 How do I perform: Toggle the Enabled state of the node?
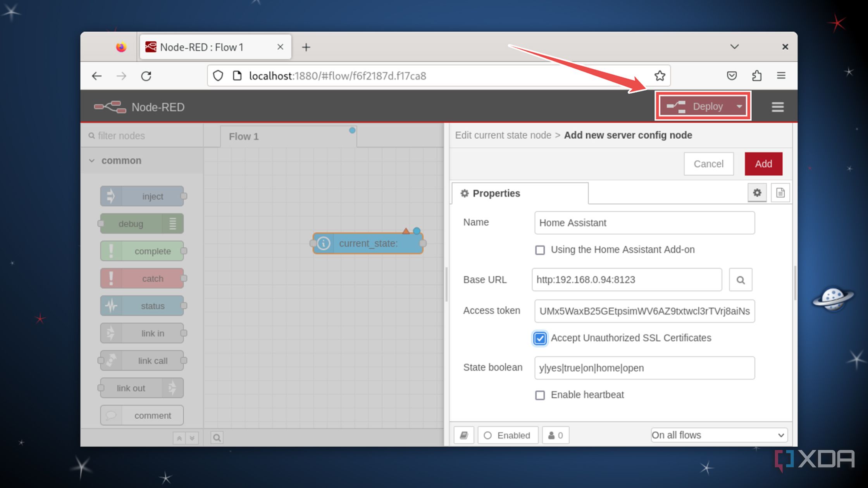click(508, 435)
